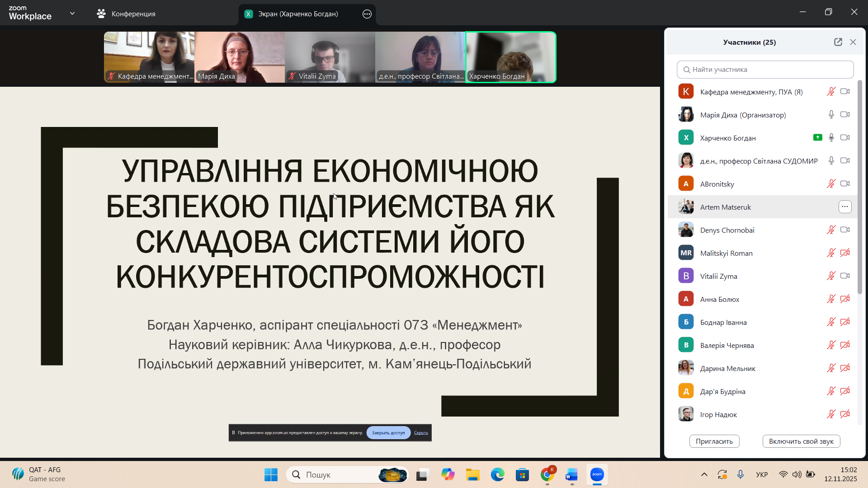Toggle camera icon for Кафедра менеджменту, ПУА
The height and width of the screenshot is (488, 868).
tap(844, 92)
